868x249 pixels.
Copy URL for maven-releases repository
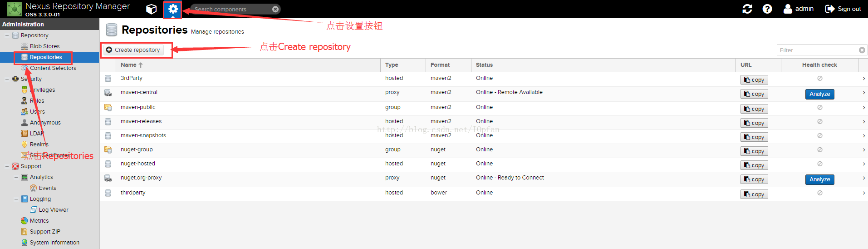coord(754,123)
